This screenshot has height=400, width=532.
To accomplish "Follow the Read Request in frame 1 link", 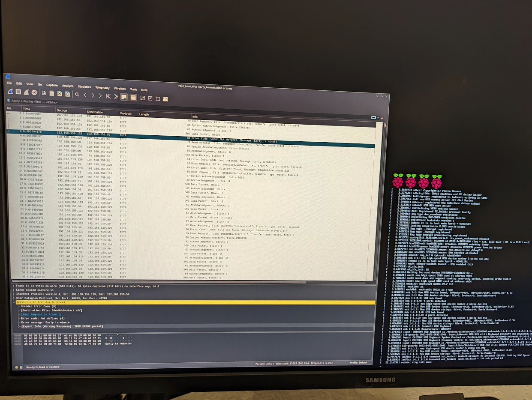I will click(x=41, y=314).
